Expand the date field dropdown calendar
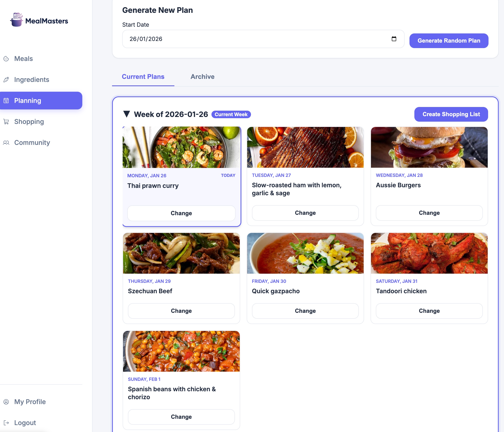This screenshot has width=504, height=432. pyautogui.click(x=394, y=39)
